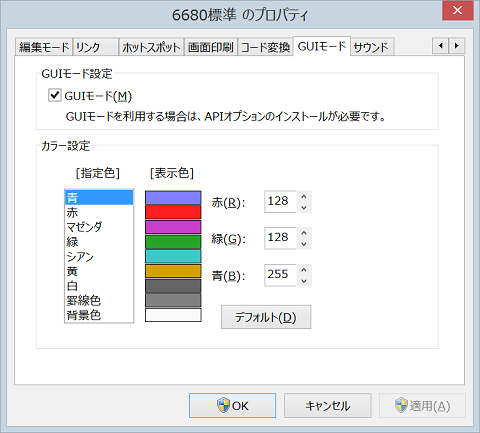Viewport: 480px width, 433px height.
Task: Select the コード変換 tab
Action: [x=265, y=47]
